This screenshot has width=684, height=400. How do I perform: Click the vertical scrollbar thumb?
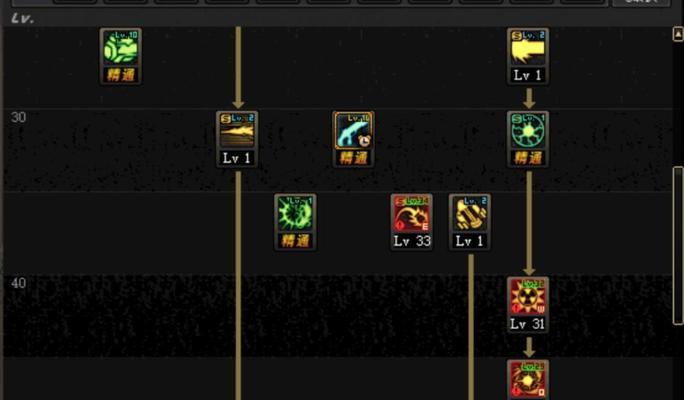tap(678, 246)
